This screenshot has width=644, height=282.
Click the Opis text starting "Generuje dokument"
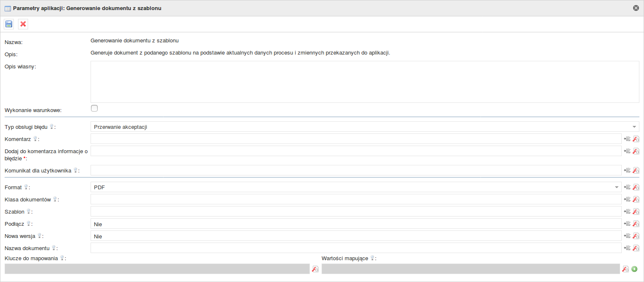tap(240, 53)
